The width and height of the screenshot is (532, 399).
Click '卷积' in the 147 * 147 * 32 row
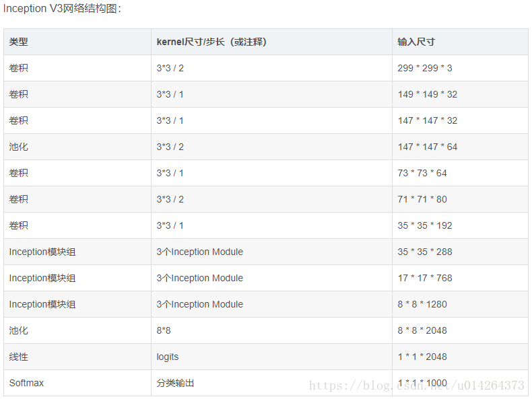tap(18, 120)
